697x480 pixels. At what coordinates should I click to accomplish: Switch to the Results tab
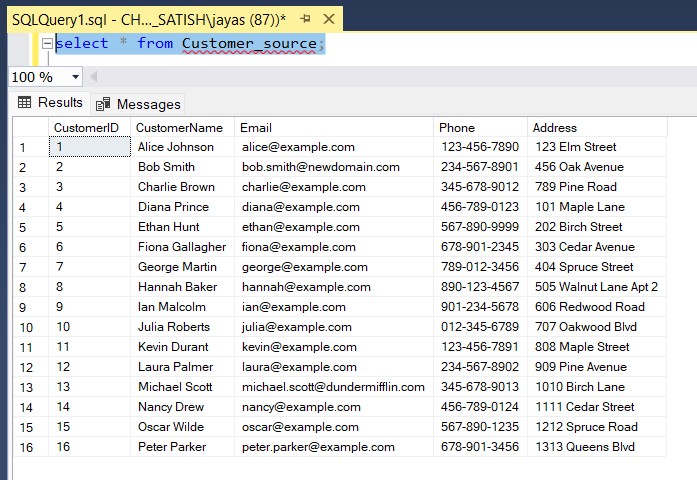[x=50, y=103]
